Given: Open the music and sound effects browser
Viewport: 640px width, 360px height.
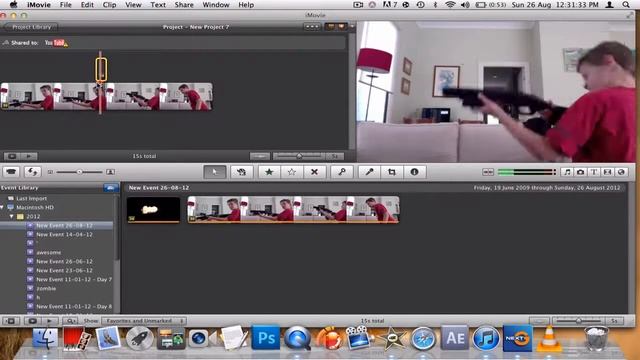Looking at the screenshot, I should pyautogui.click(x=567, y=172).
